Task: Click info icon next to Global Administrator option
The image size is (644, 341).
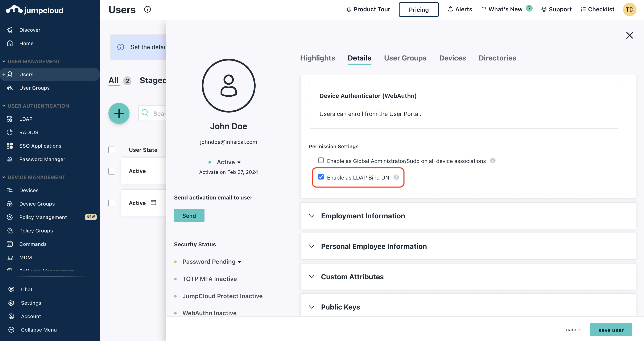Action: [x=493, y=161]
